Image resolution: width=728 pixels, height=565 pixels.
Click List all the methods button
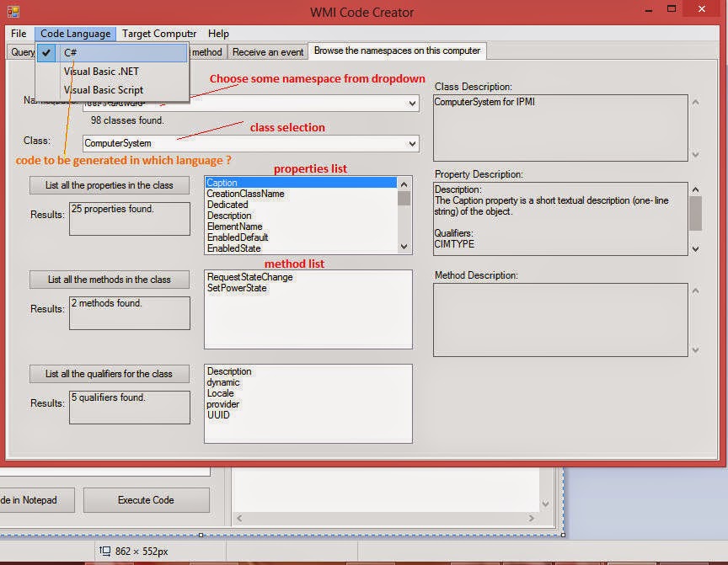pos(109,280)
